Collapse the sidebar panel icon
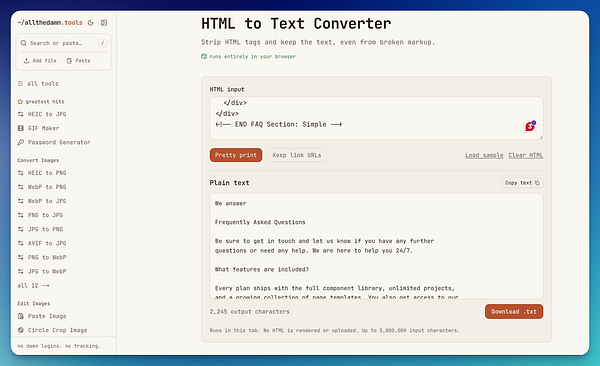 point(104,23)
